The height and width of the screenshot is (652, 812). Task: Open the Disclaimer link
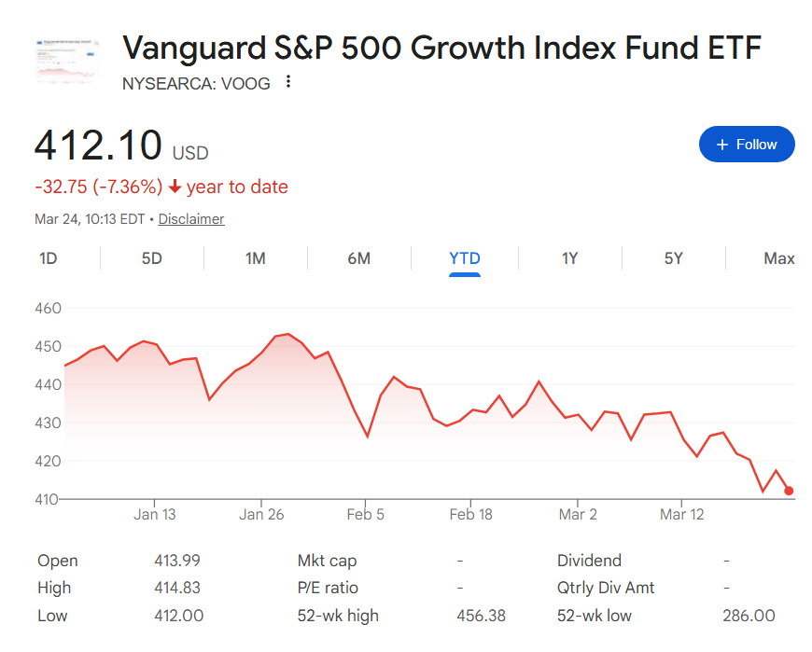point(191,219)
